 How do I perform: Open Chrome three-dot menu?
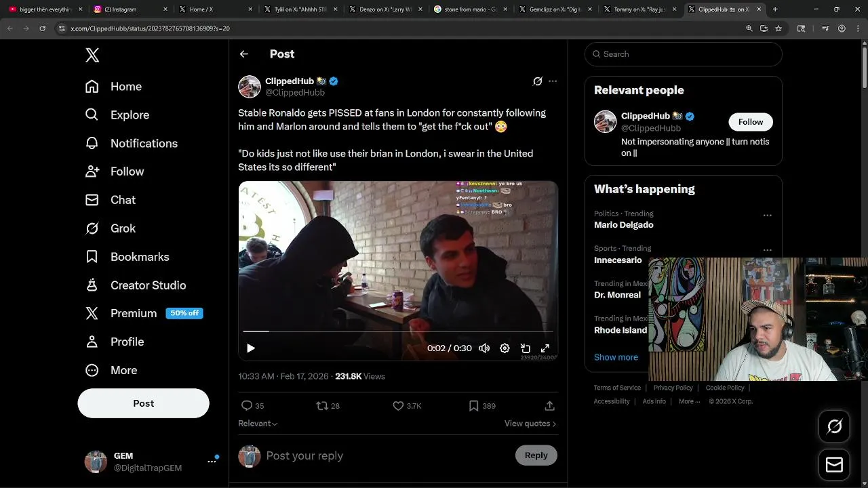pyautogui.click(x=857, y=28)
